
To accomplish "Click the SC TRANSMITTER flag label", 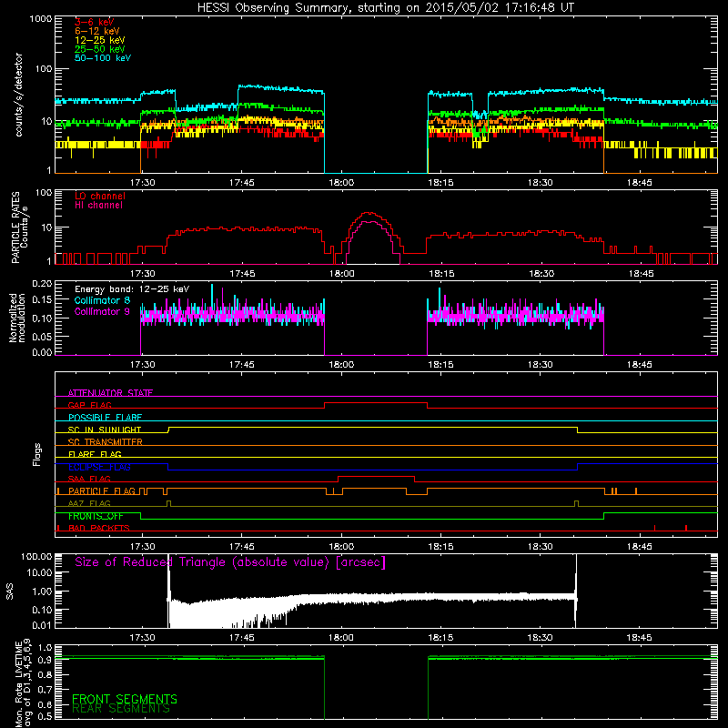I will pos(105,442).
